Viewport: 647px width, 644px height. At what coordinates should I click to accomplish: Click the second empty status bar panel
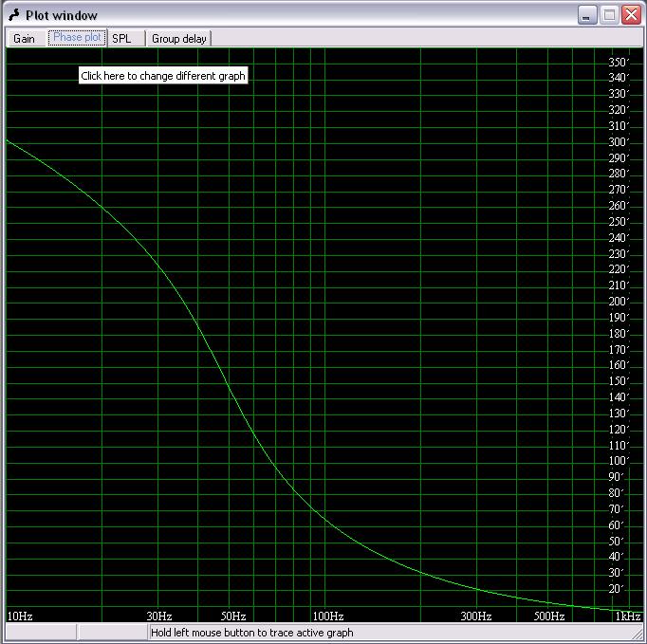(x=112, y=633)
